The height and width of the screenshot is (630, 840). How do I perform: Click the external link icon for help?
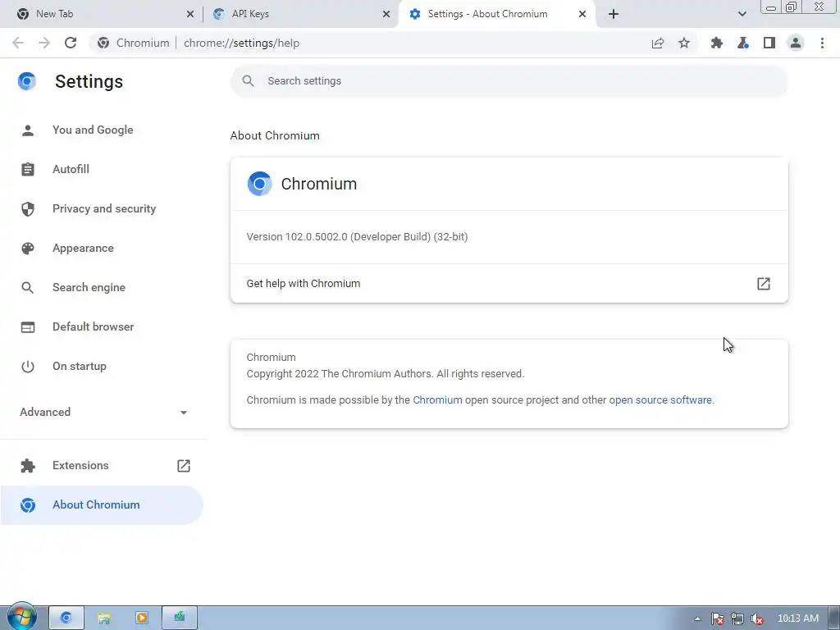[764, 283]
